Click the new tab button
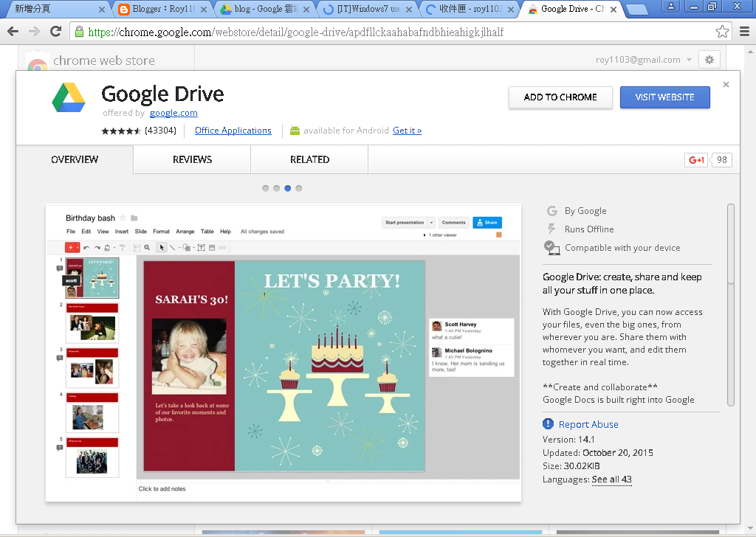The width and height of the screenshot is (756, 537). click(636, 9)
